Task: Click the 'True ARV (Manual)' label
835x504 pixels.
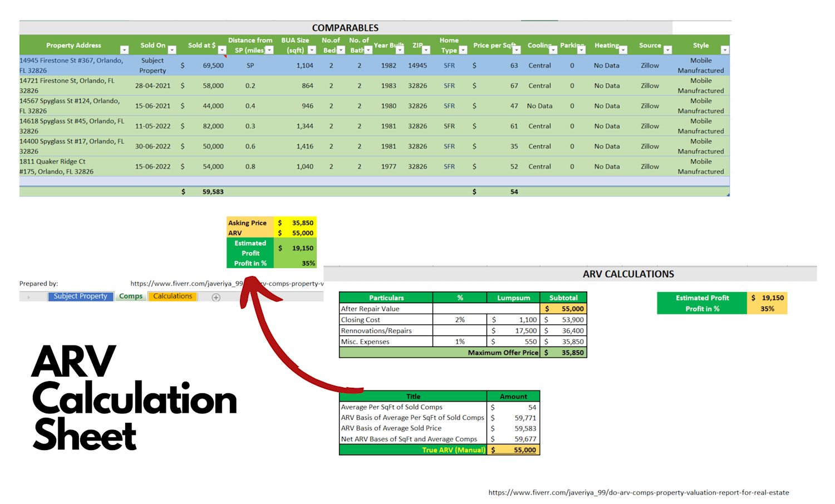Action: [454, 450]
